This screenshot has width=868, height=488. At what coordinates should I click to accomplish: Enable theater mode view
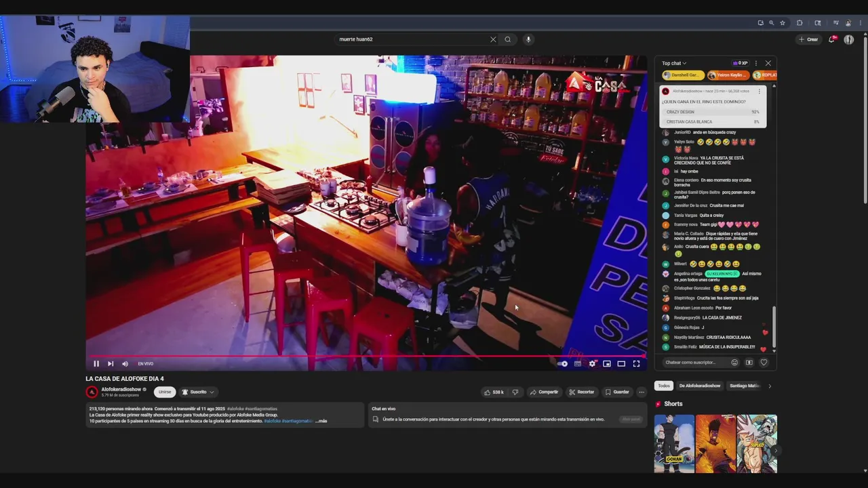point(621,364)
